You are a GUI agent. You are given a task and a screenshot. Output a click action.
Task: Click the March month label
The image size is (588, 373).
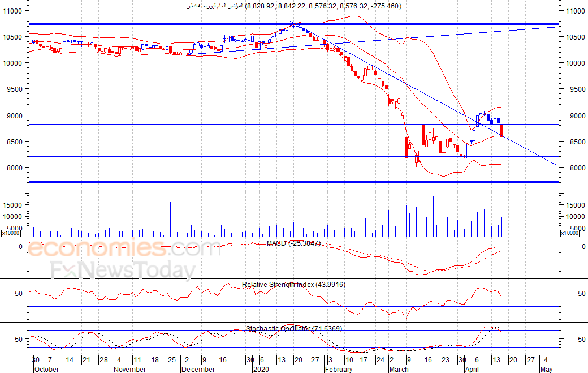399,369
